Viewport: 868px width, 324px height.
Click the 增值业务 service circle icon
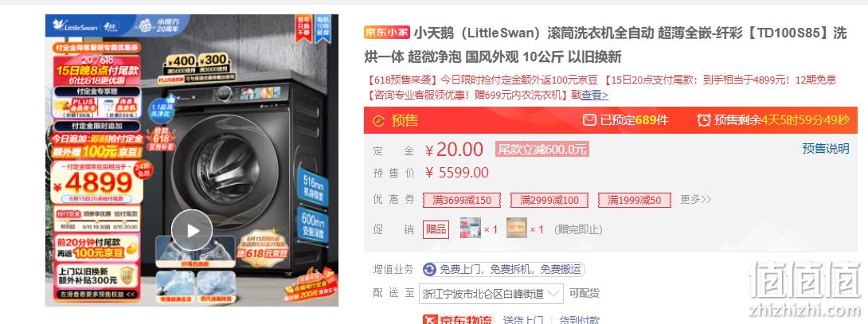[429, 270]
